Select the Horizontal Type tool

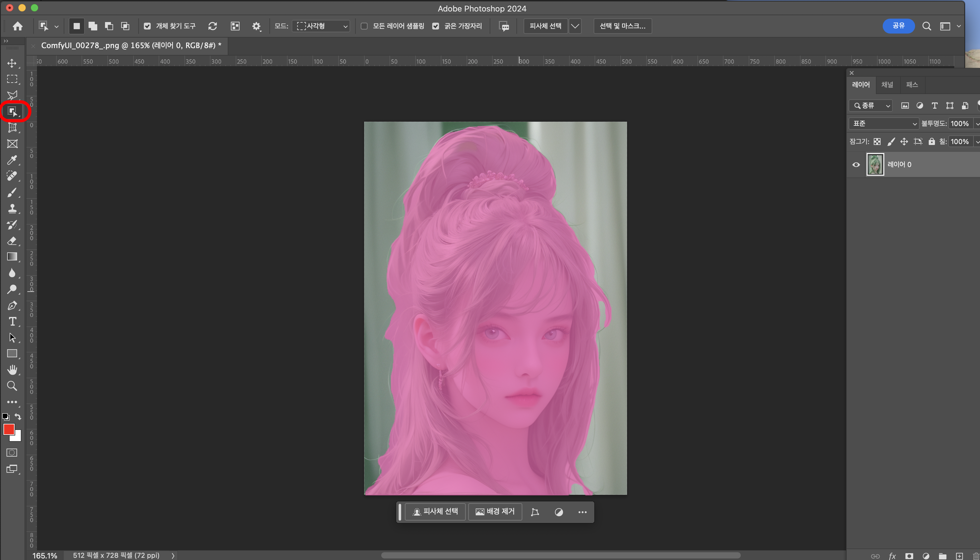[x=12, y=322]
